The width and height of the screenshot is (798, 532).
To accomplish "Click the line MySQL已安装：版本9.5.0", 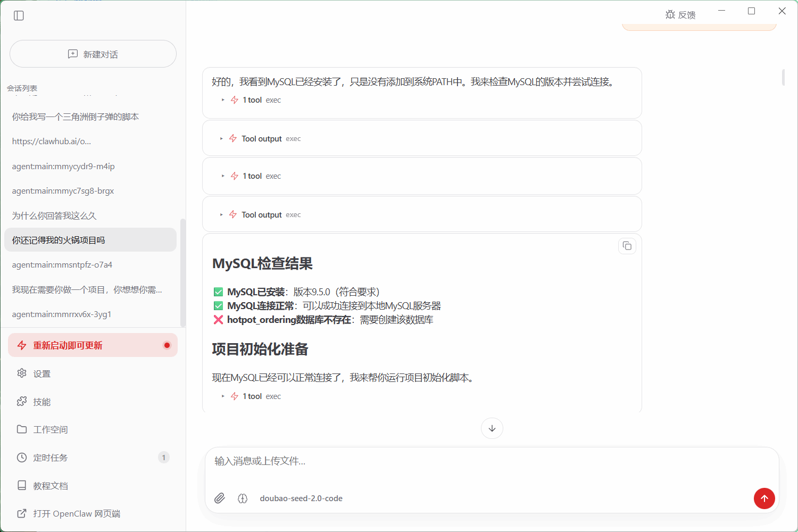I will 296,292.
